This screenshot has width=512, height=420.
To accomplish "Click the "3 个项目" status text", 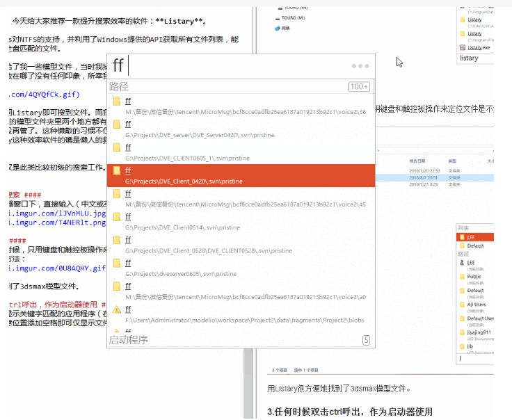I will coord(279,371).
